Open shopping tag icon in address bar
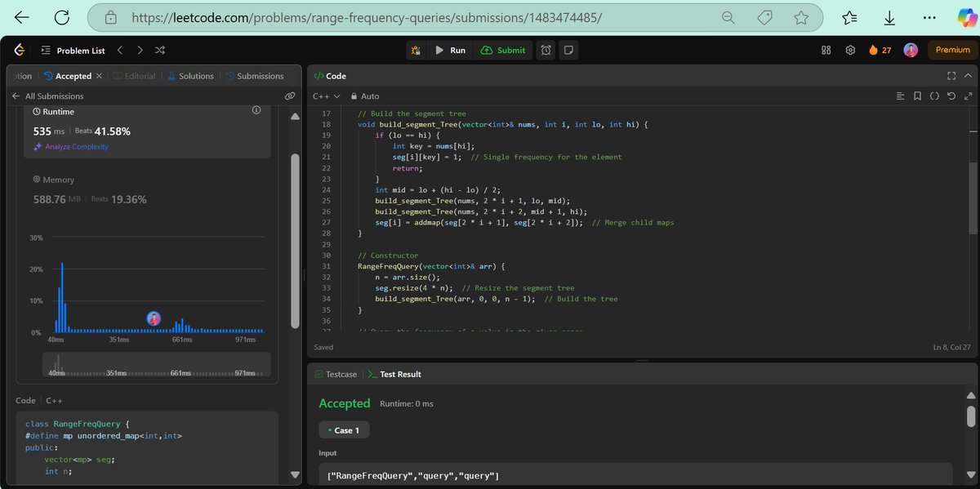980x489 pixels. 765,17
